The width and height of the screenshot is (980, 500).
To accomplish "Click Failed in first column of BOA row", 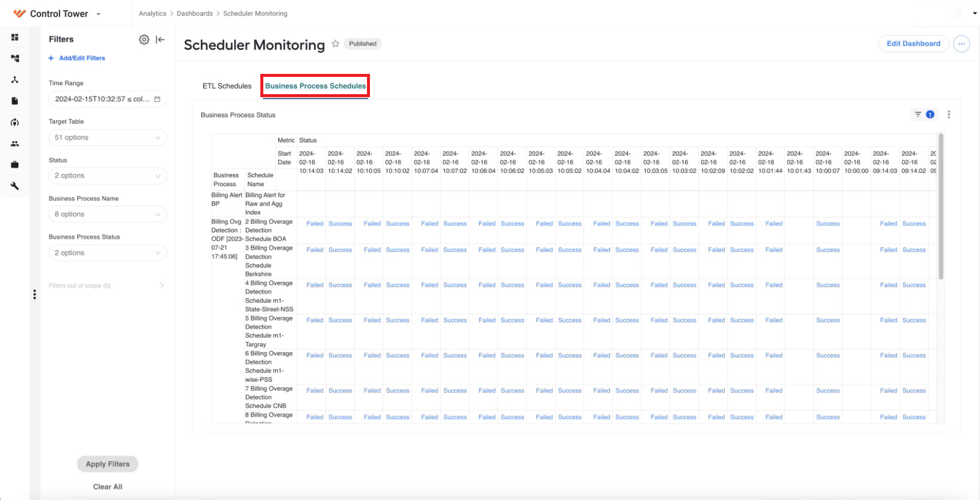I will (315, 223).
